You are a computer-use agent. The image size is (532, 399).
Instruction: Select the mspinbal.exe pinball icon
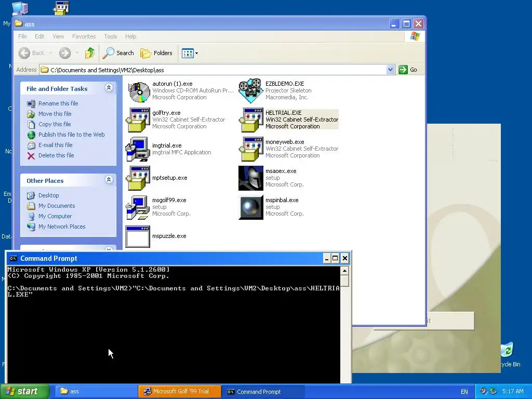[251, 207]
